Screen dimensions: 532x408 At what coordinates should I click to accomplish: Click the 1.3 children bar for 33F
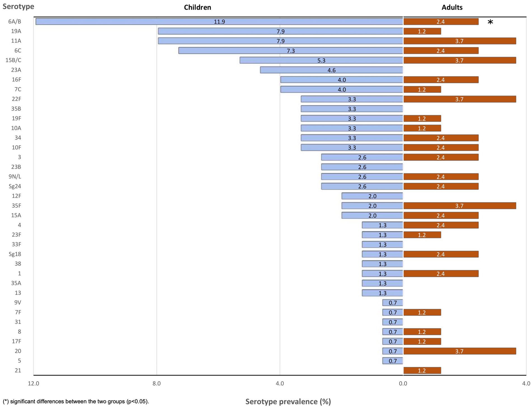pos(383,244)
